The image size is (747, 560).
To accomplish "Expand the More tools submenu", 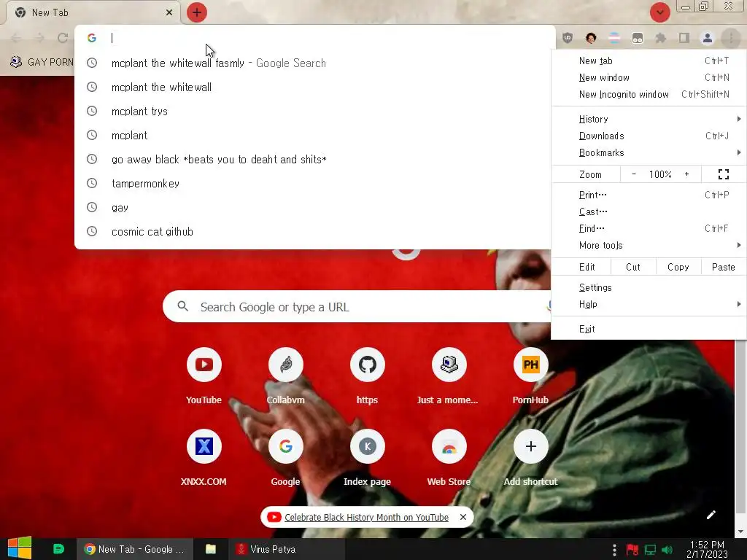I will (649, 245).
